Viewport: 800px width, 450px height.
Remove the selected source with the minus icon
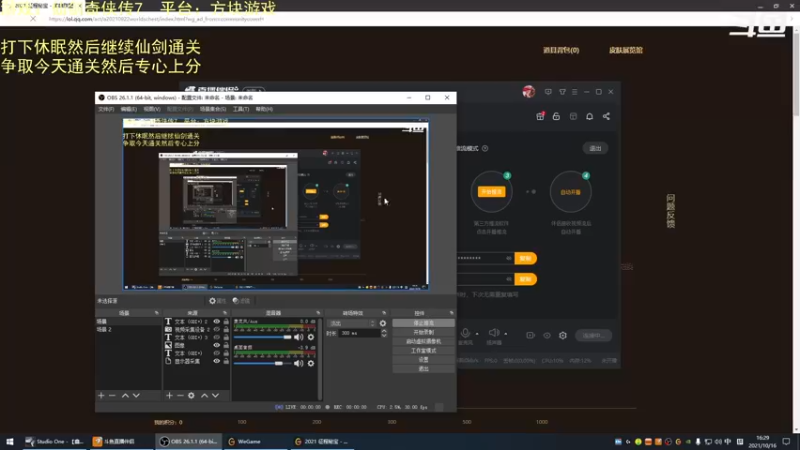pyautogui.click(x=180, y=395)
